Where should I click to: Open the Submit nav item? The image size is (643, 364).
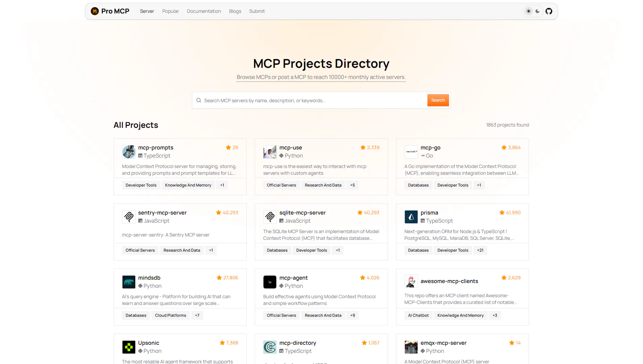click(257, 11)
